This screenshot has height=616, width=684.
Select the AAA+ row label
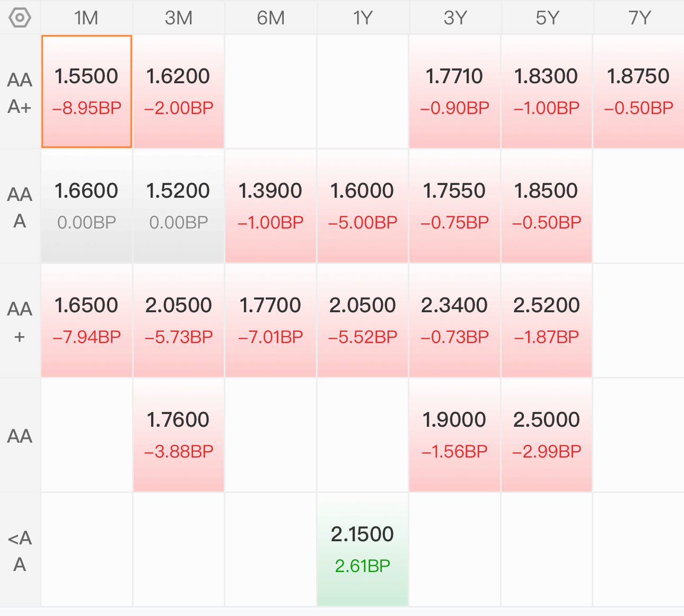(x=20, y=93)
